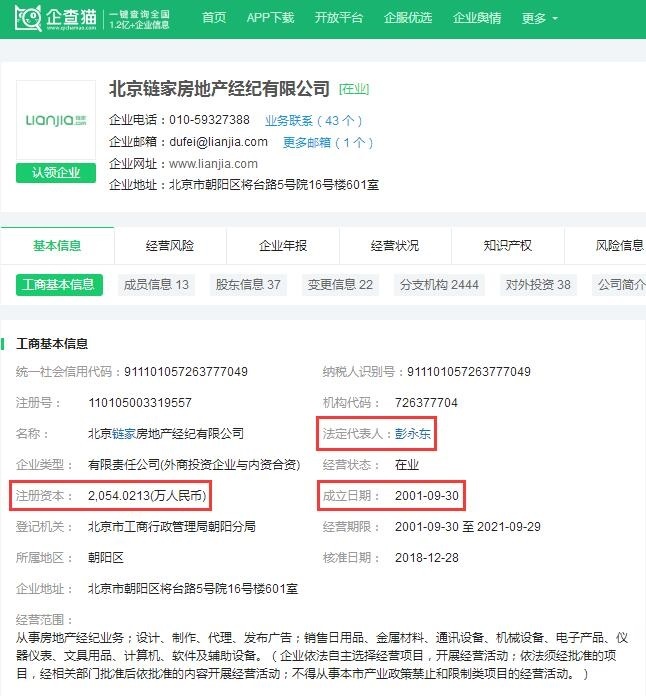Click the 在业 status tag
This screenshot has width=646, height=696.
point(354,89)
